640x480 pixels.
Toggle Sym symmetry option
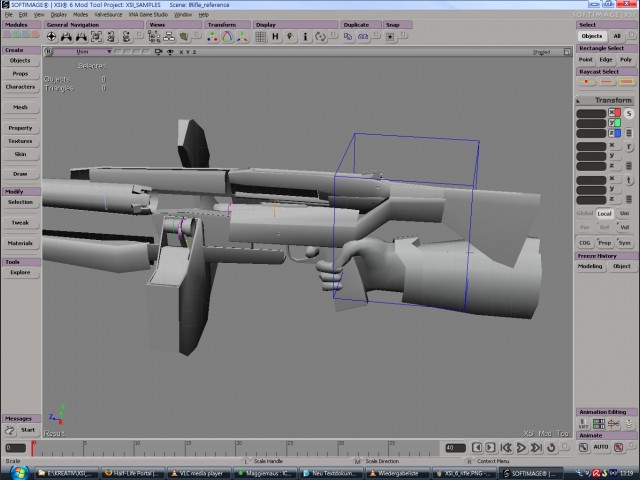(624, 243)
